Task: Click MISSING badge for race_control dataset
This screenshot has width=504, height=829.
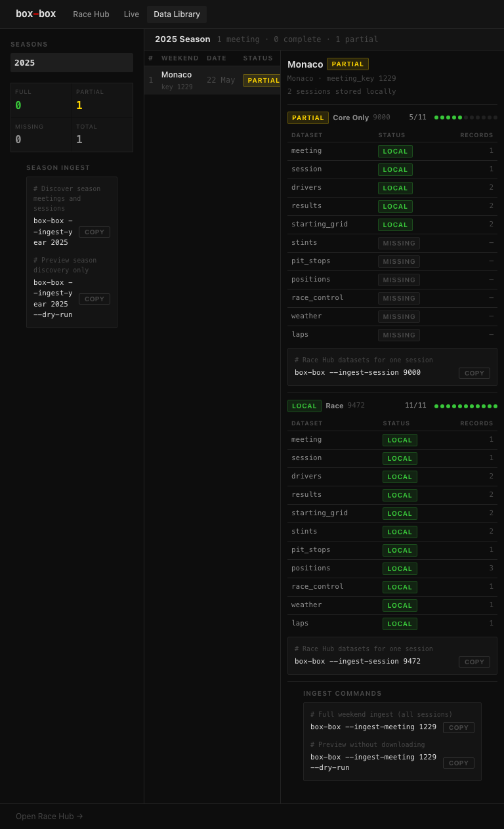Action: (399, 298)
